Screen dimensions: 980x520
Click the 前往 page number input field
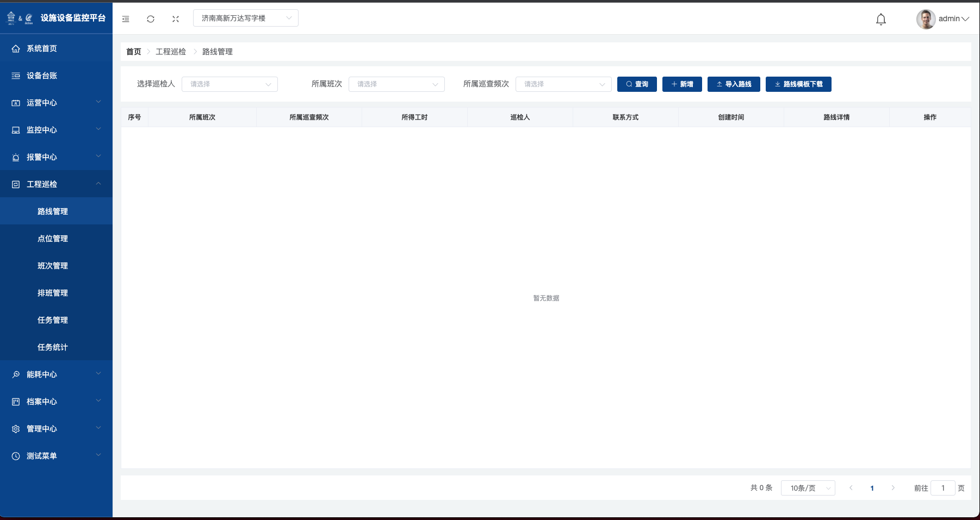coord(942,488)
